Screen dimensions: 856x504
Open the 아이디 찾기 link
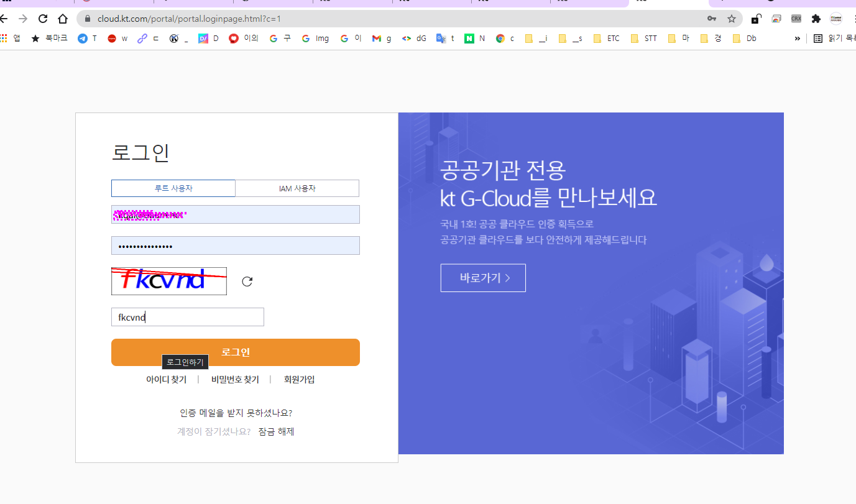(166, 380)
